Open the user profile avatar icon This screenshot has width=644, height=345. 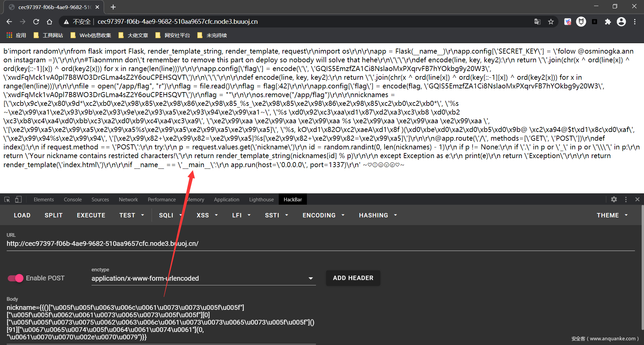(x=621, y=22)
